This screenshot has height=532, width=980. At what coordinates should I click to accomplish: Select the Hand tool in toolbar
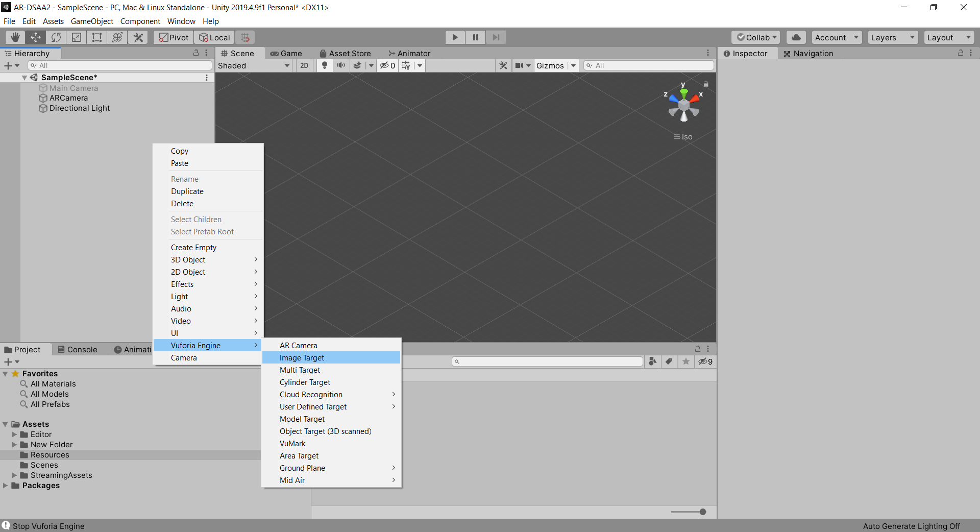click(x=15, y=37)
